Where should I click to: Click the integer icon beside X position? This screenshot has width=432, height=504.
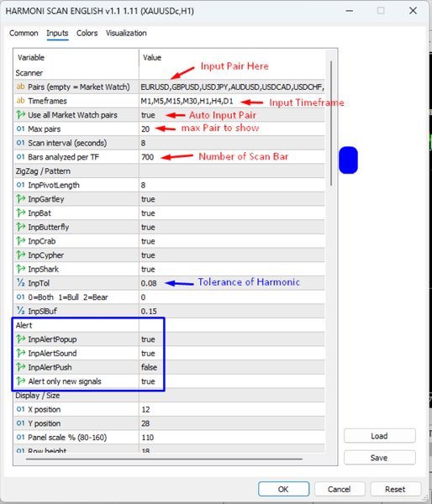point(20,409)
